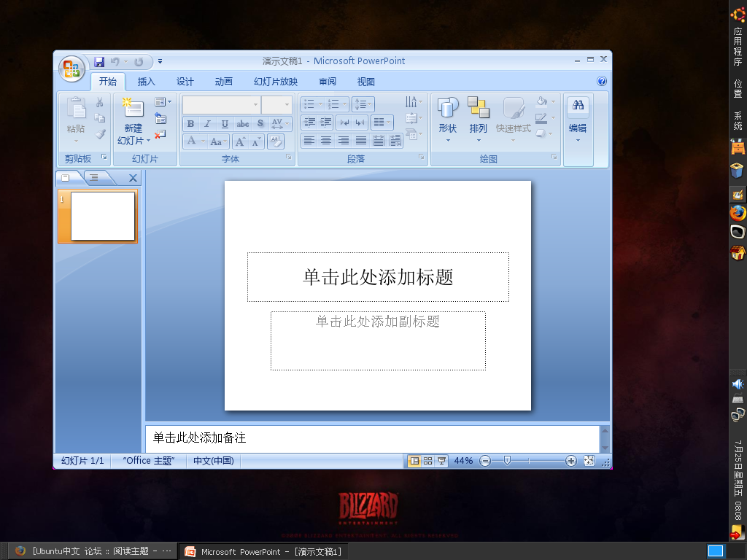
Task: Click the Office button orb
Action: pos(71,69)
